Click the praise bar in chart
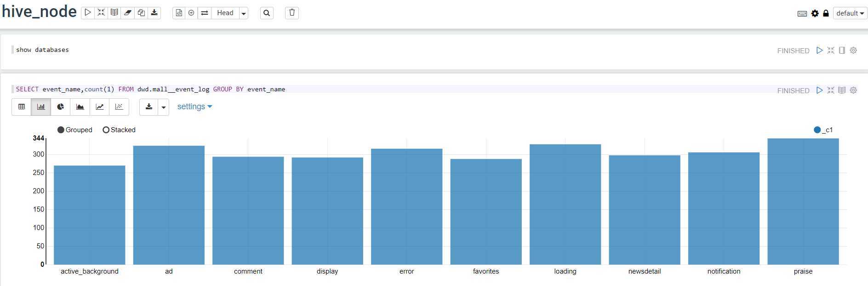This screenshot has width=868, height=286. point(803,202)
